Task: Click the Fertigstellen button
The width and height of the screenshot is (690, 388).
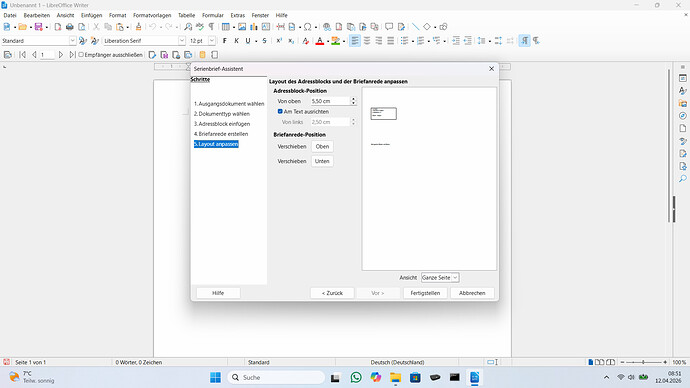Action: 425,293
